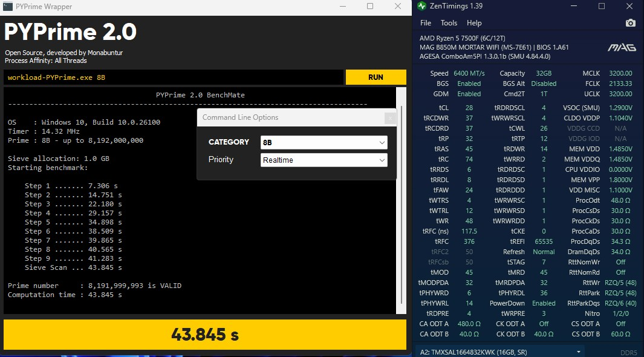
Task: Click the AGESA ComboAm5PI version line
Action: pyautogui.click(x=484, y=56)
